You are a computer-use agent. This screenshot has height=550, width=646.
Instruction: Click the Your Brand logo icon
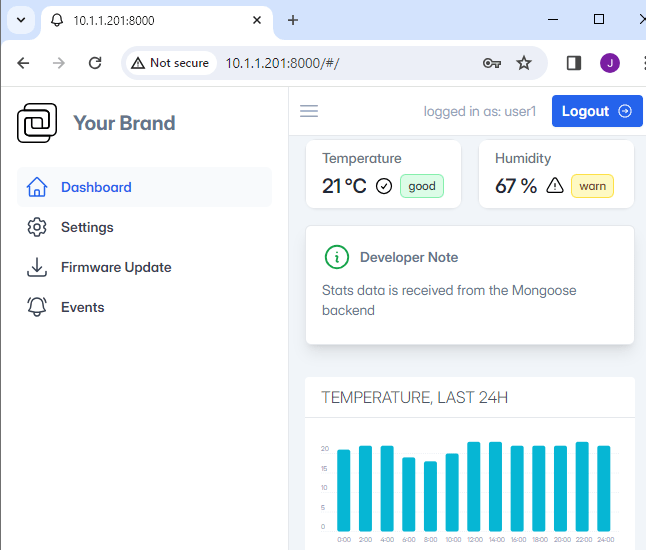point(37,123)
